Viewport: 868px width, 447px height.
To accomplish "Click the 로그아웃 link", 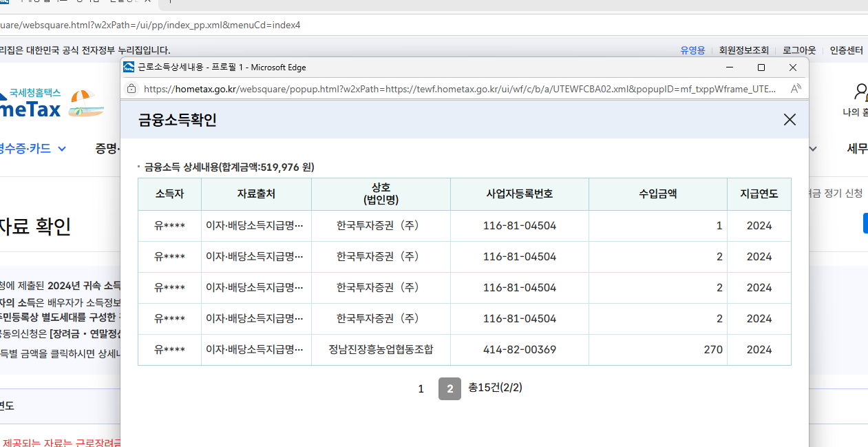I will pyautogui.click(x=798, y=50).
